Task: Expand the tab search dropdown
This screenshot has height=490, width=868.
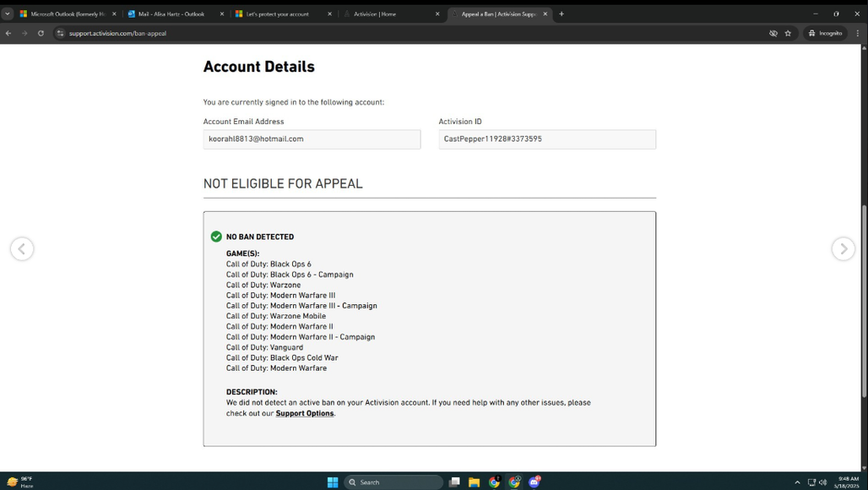Action: click(8, 14)
